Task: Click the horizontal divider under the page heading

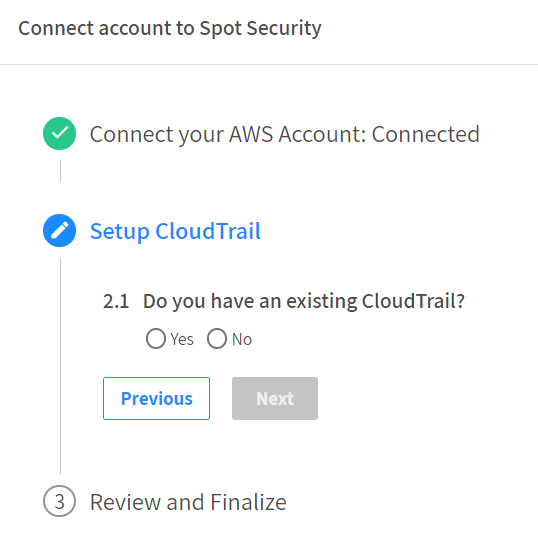Action: (x=269, y=64)
